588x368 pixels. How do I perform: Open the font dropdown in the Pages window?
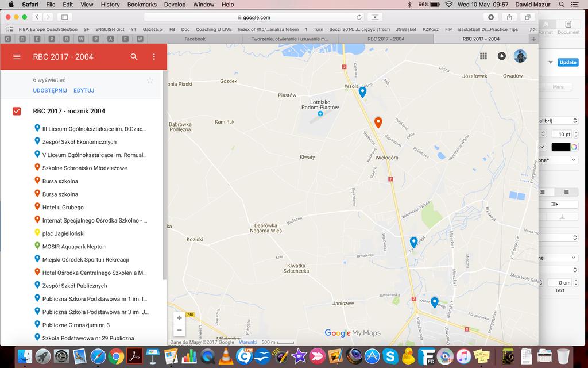[558, 121]
